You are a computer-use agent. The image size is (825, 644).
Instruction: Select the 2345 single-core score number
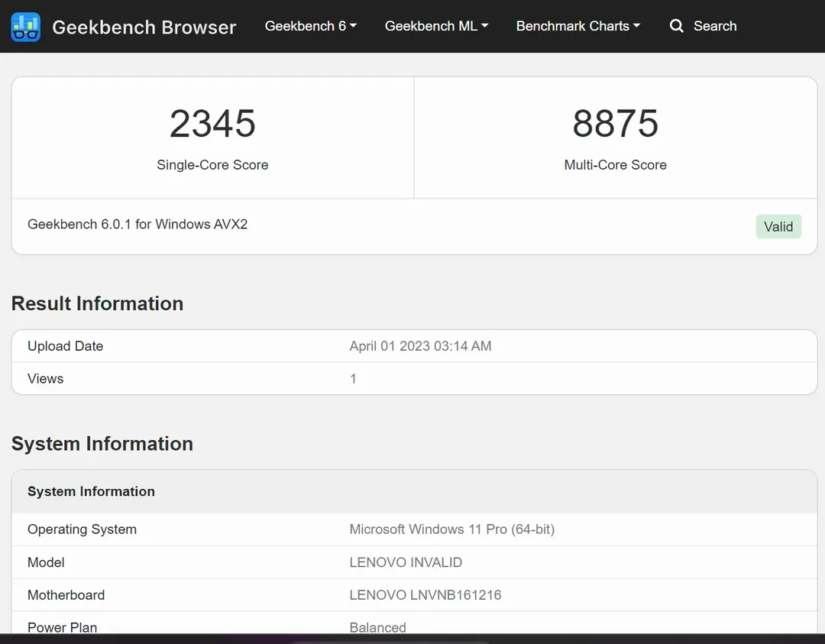point(212,124)
